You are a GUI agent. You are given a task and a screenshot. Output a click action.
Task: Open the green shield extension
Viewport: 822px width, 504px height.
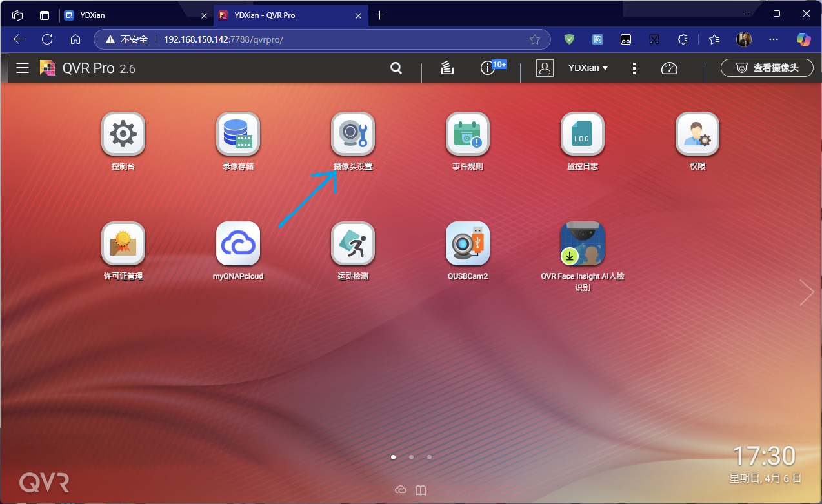coord(569,39)
